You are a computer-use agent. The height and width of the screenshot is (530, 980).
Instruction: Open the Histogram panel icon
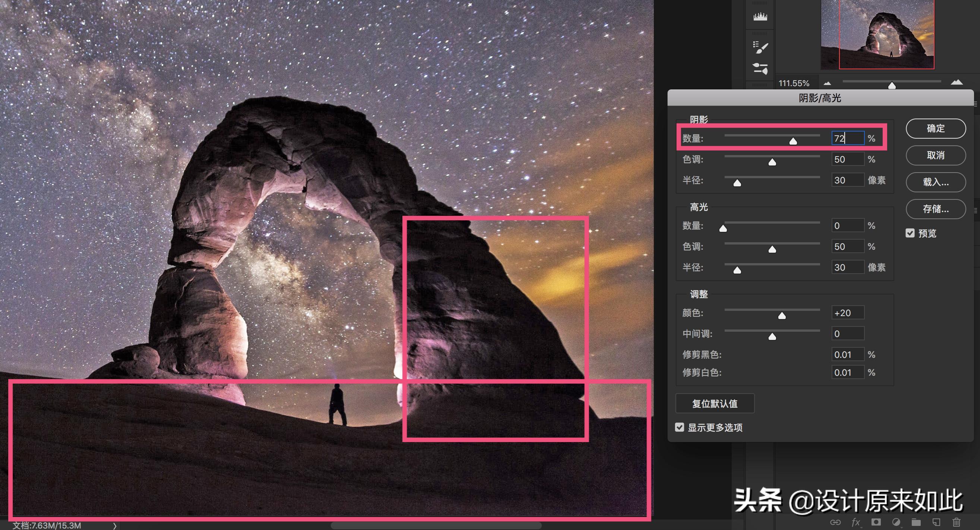760,16
